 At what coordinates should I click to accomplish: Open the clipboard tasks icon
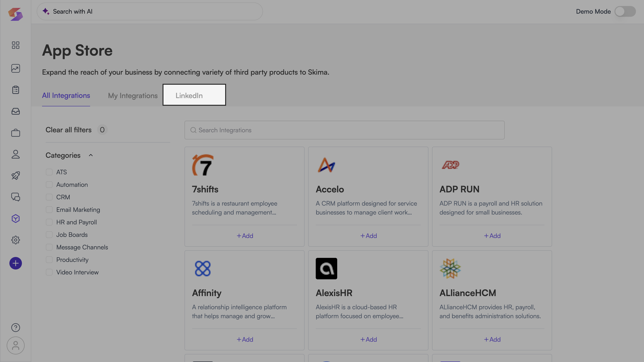click(15, 90)
